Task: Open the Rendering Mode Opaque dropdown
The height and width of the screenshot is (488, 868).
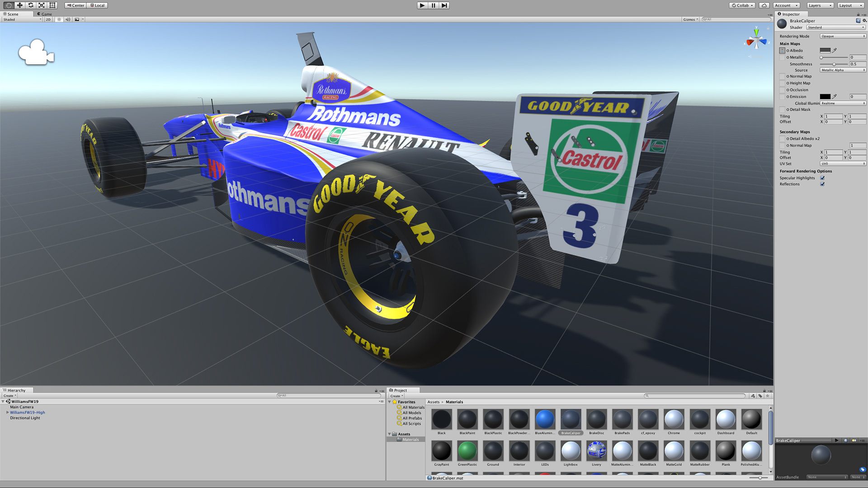Action: pyautogui.click(x=843, y=36)
